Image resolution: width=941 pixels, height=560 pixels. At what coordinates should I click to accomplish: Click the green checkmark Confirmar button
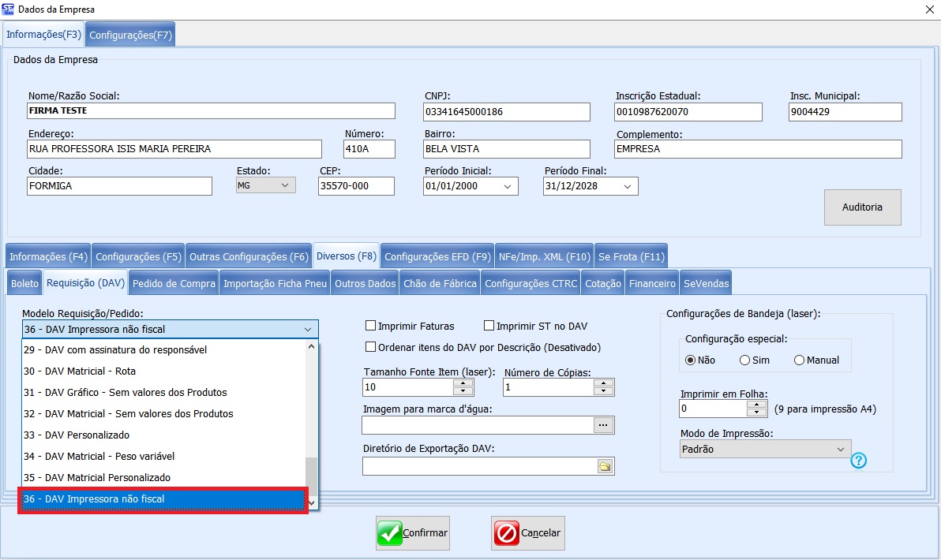coord(413,533)
